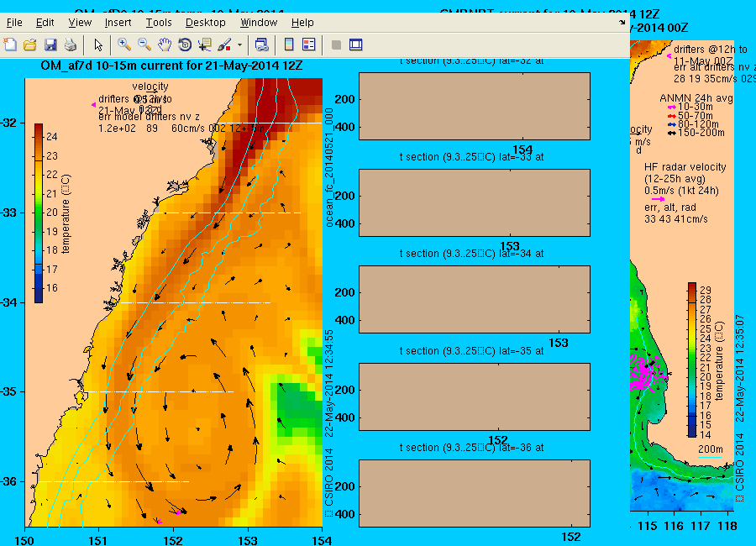Click the '200m' contour legend label

[x=710, y=449]
